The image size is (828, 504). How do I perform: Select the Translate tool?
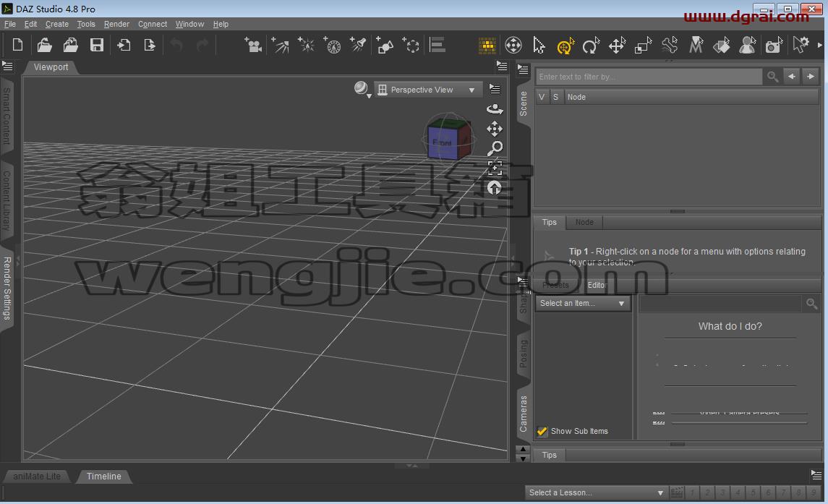click(x=618, y=46)
